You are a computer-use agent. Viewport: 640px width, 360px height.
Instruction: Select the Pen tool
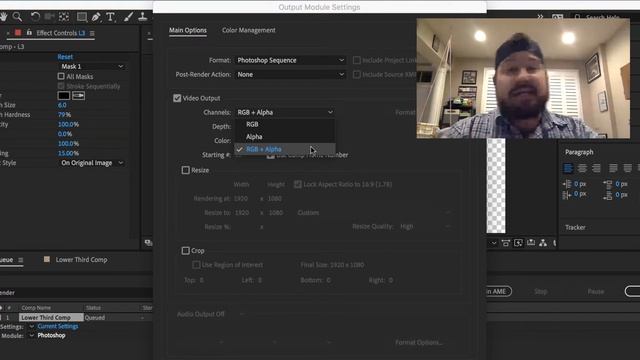pos(96,17)
